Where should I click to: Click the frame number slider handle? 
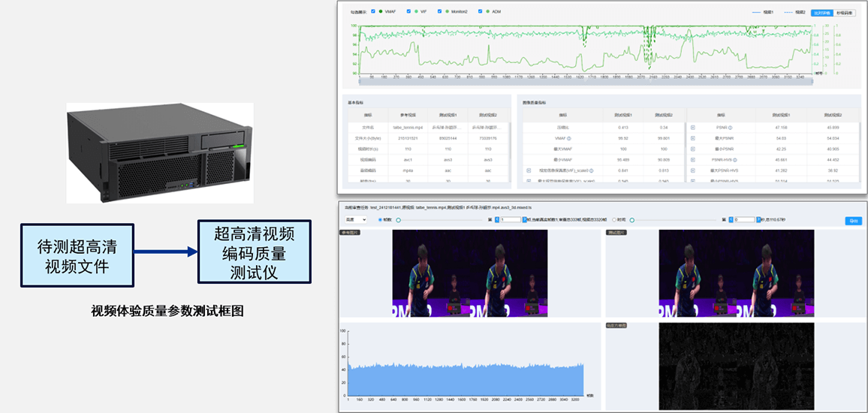coord(398,220)
